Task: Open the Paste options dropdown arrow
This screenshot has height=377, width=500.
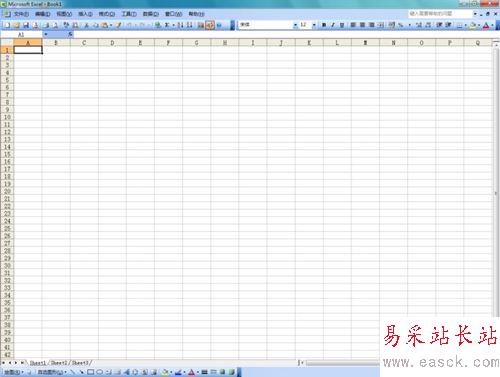Action: (111, 25)
